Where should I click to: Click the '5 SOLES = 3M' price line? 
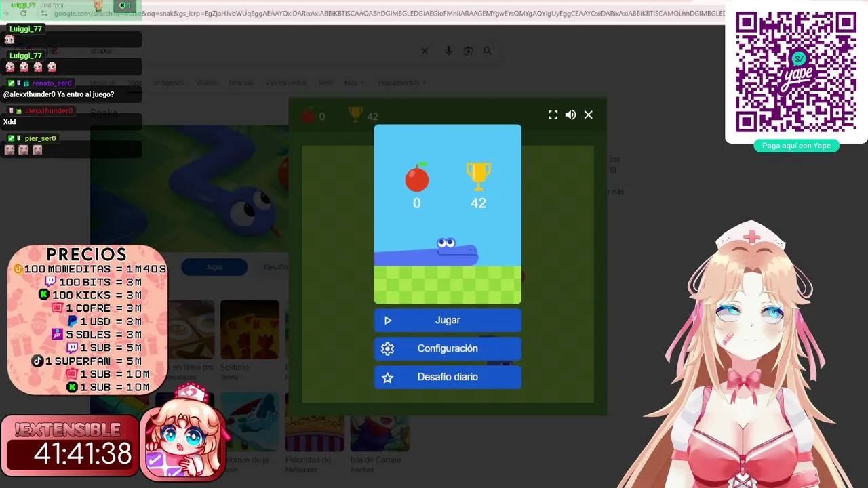pos(97,335)
